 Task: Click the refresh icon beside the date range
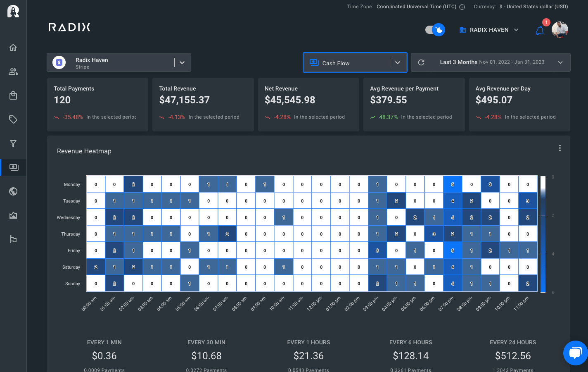point(421,62)
